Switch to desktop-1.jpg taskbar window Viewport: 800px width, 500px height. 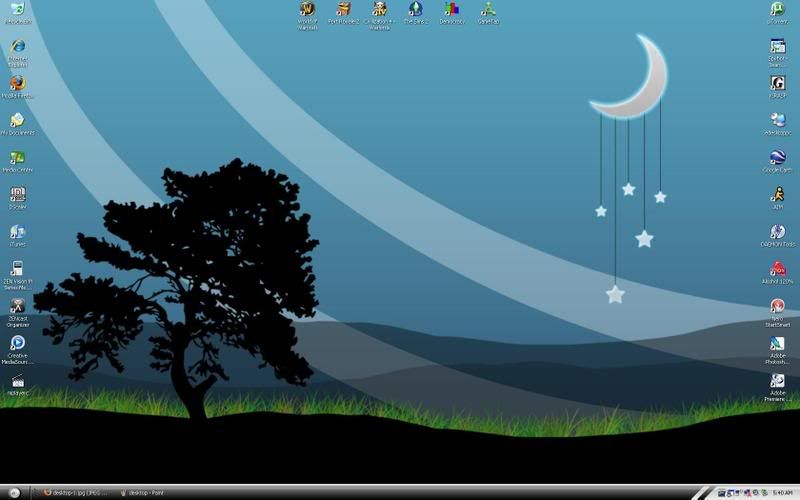[x=76, y=492]
